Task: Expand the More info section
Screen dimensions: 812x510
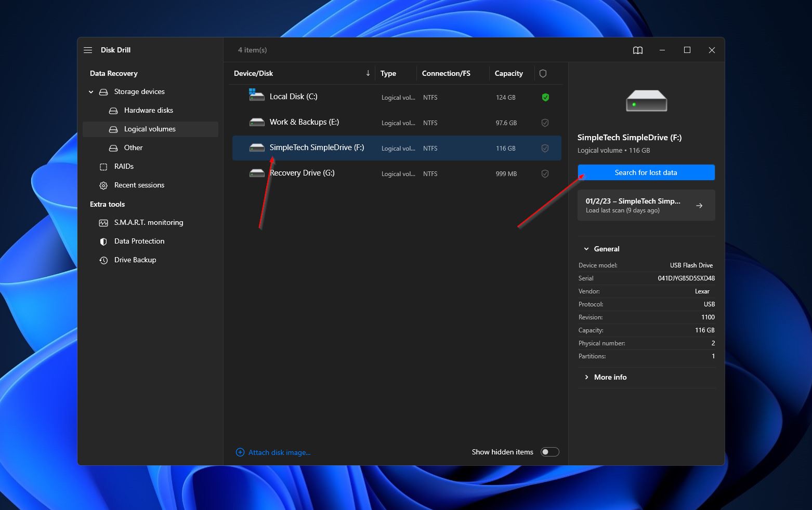Action: pyautogui.click(x=586, y=377)
